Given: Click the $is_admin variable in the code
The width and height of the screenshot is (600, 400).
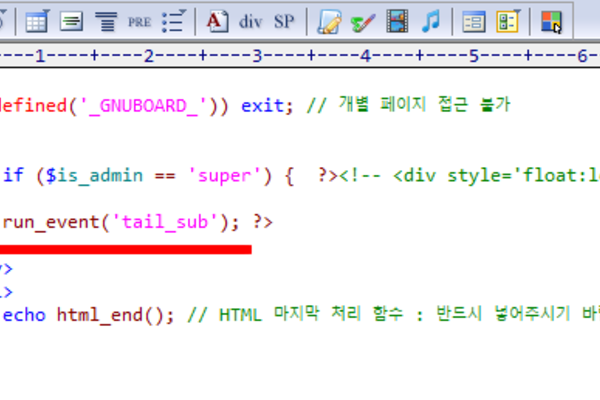Looking at the screenshot, I should tap(78, 177).
